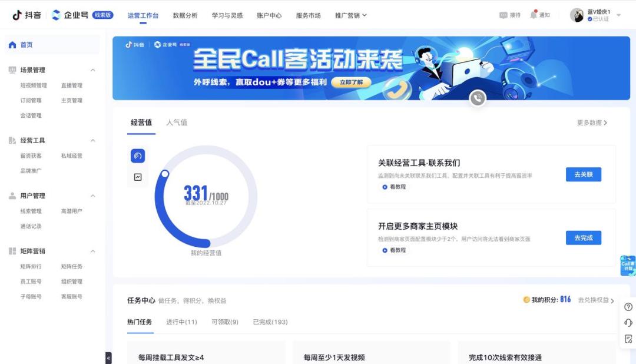Open the help question-mark icon
The height and width of the screenshot is (364, 636).
(x=630, y=306)
